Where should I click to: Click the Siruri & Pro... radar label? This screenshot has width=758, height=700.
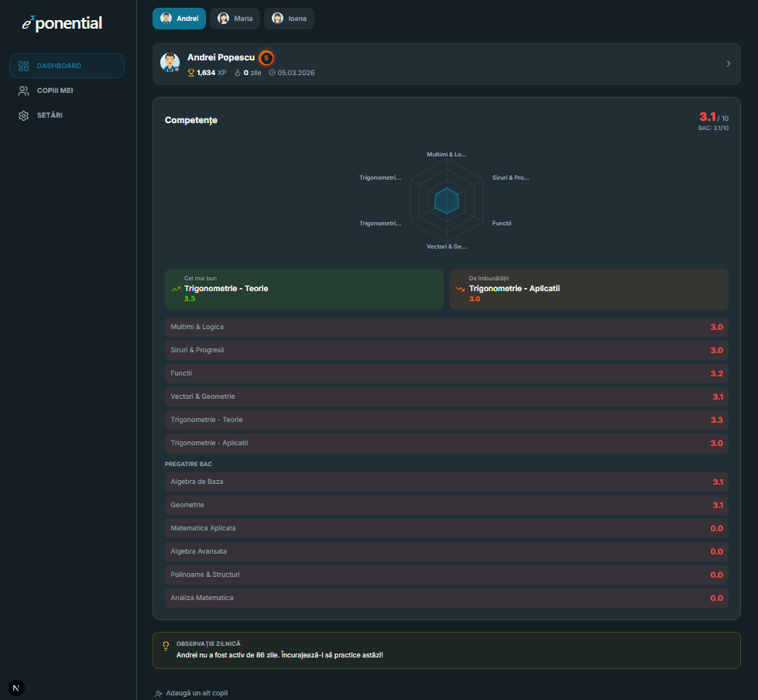click(510, 177)
